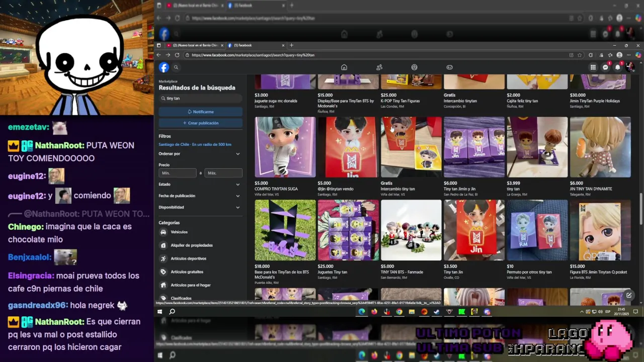The height and width of the screenshot is (362, 644).
Task: Open the Windows Start button
Action: [159, 312]
